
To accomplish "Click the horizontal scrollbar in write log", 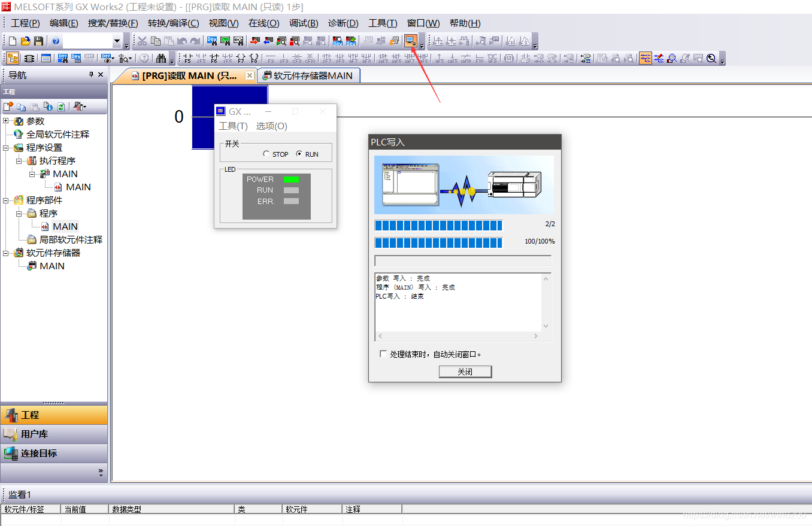I will 458,336.
